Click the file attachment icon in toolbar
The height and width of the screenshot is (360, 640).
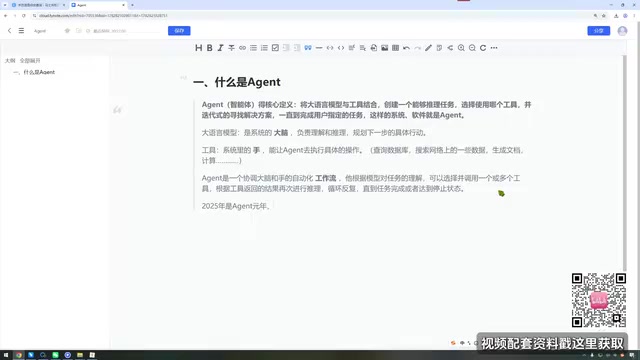coord(373,48)
